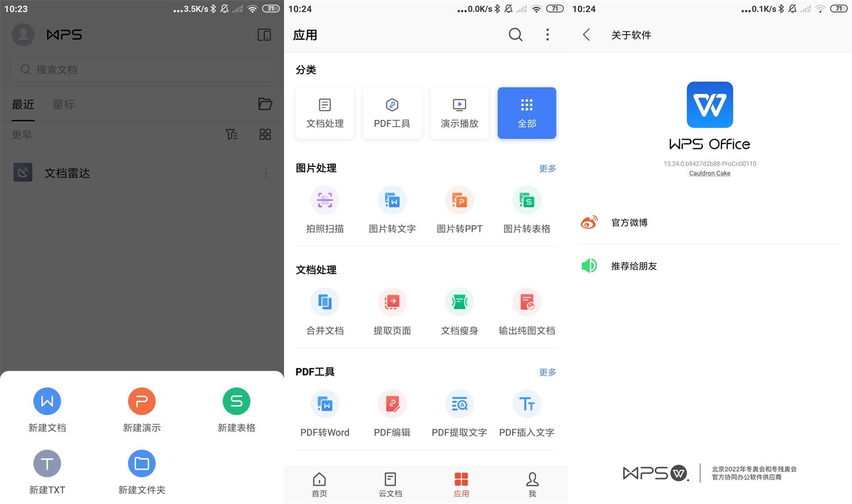
Task: Open the 新建文档 new document creator
Action: pyautogui.click(x=47, y=410)
